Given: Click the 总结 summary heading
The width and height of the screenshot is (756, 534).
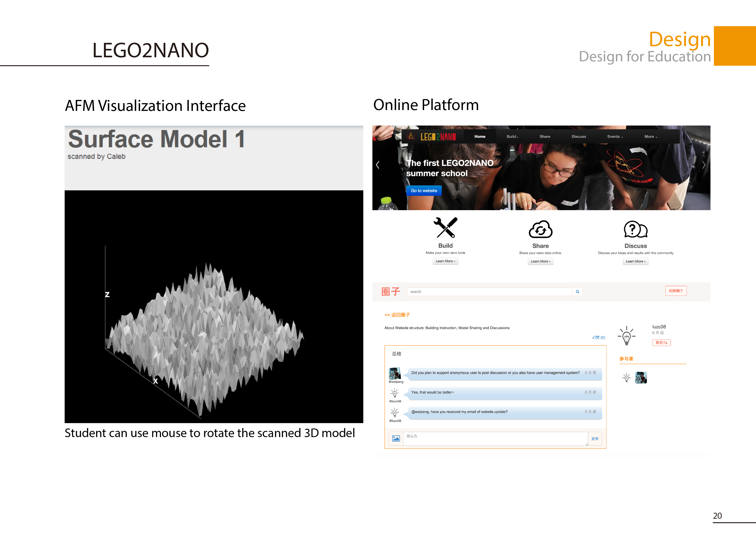Looking at the screenshot, I should [397, 354].
